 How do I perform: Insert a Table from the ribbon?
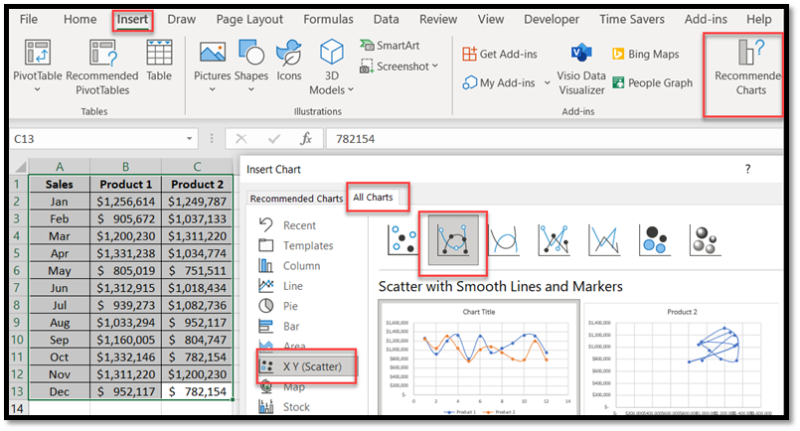coord(159,60)
